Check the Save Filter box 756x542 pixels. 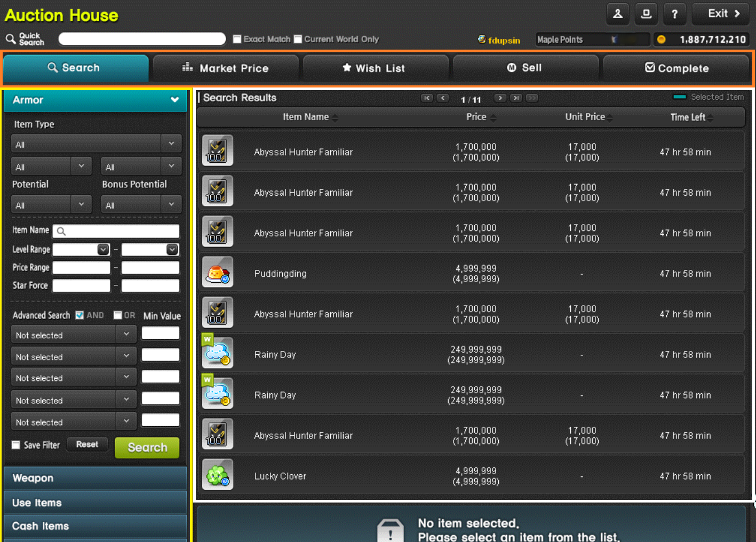[16, 445]
